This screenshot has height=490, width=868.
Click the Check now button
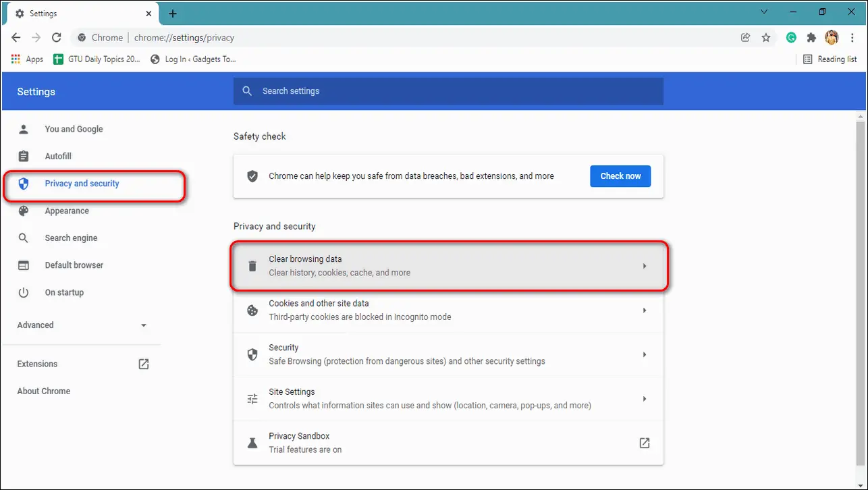tap(620, 176)
